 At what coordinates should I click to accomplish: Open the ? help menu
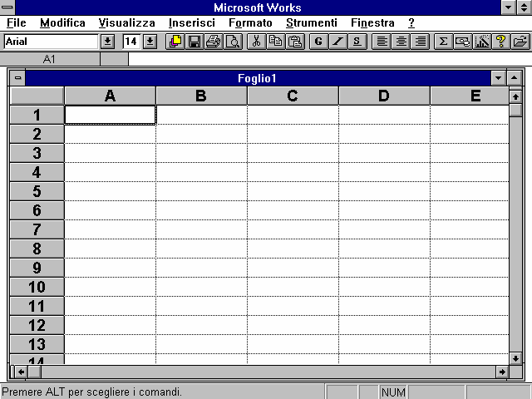tap(411, 23)
